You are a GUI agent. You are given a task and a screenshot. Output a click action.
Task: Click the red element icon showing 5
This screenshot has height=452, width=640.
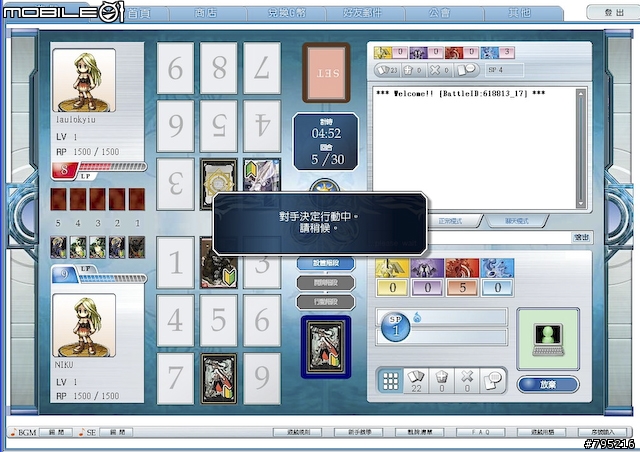(462, 268)
